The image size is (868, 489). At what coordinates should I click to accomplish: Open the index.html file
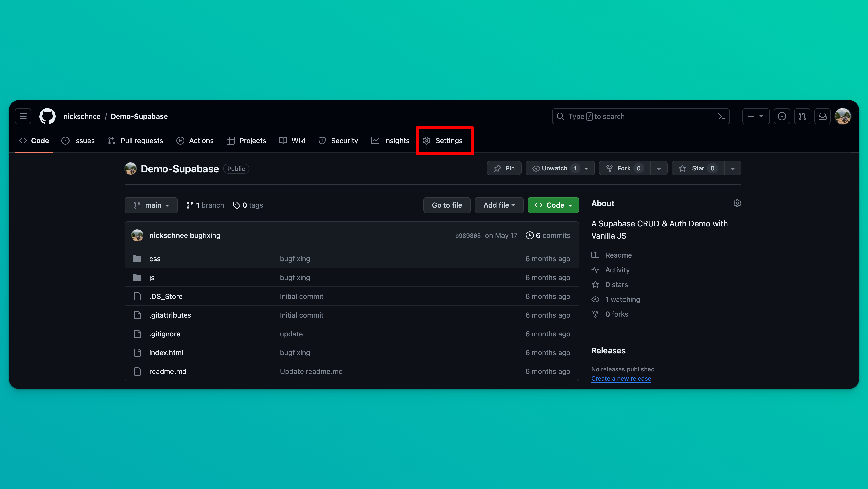coord(166,353)
